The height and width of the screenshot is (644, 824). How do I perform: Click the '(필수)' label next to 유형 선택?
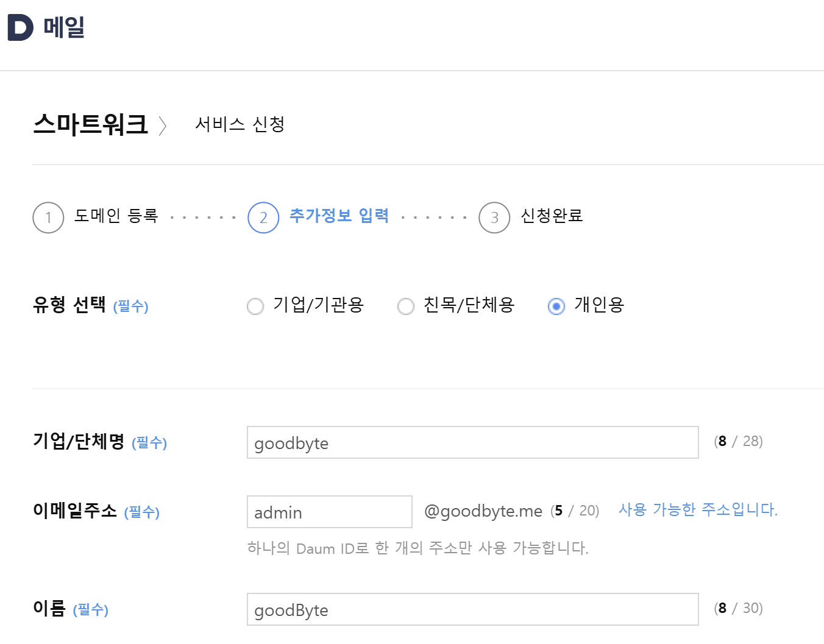click(131, 307)
